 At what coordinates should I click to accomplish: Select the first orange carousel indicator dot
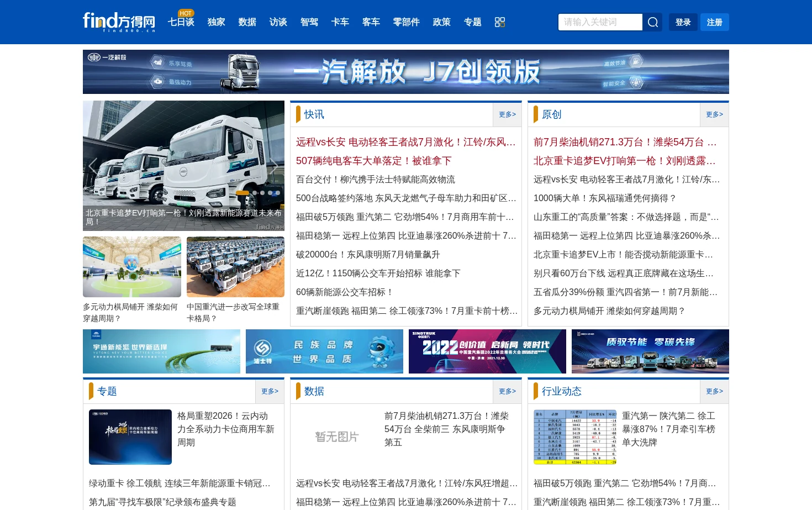click(242, 193)
